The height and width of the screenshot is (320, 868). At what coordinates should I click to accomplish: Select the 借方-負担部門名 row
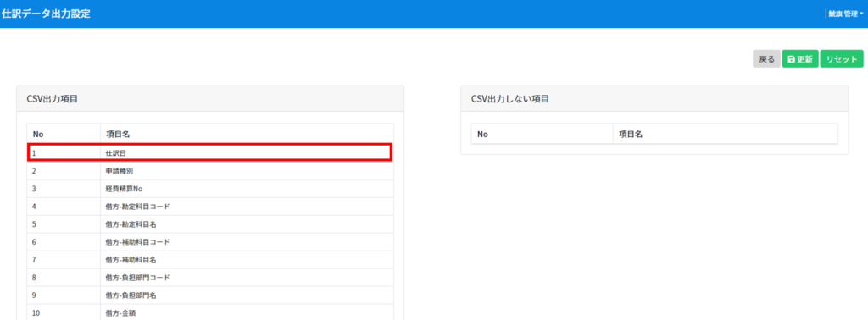coord(210,295)
